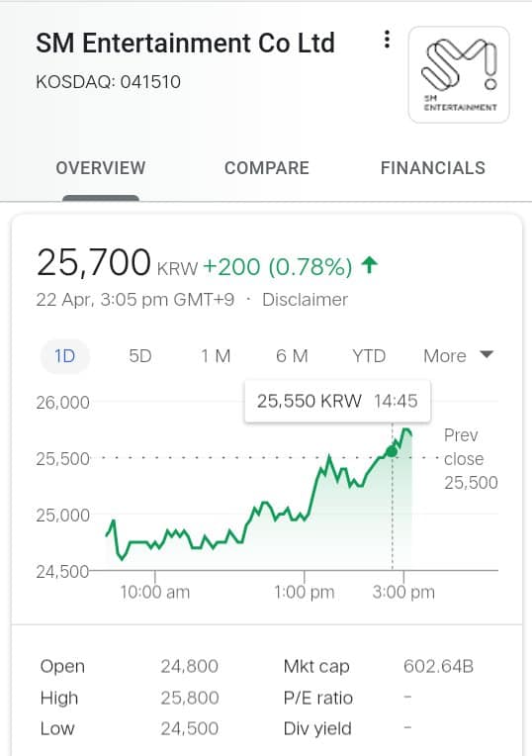This screenshot has height=756, width=532.
Task: Open the three-dot options menu
Action: point(387,40)
